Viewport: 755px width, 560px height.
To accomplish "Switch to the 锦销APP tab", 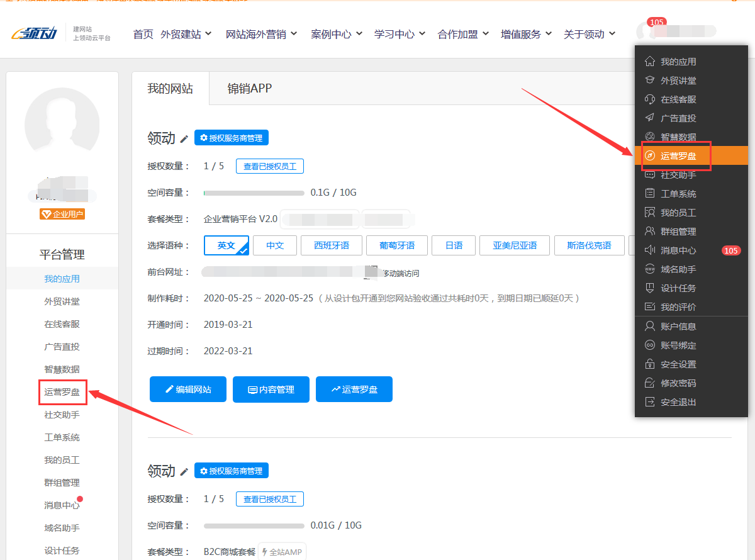I will click(250, 88).
